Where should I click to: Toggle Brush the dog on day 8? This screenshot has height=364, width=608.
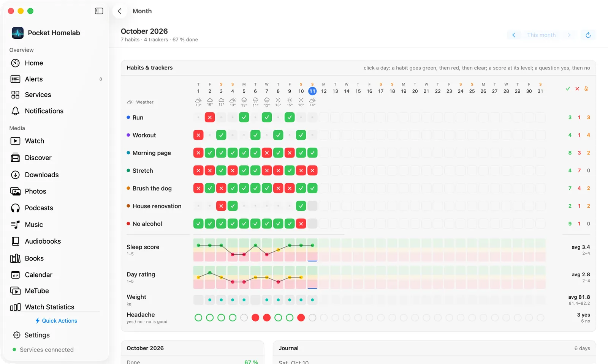(x=278, y=188)
